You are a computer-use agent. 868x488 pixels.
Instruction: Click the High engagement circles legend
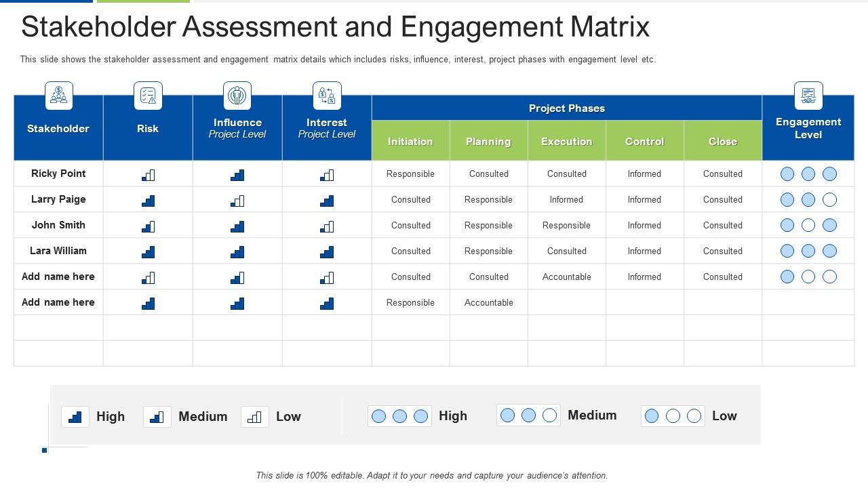400,416
